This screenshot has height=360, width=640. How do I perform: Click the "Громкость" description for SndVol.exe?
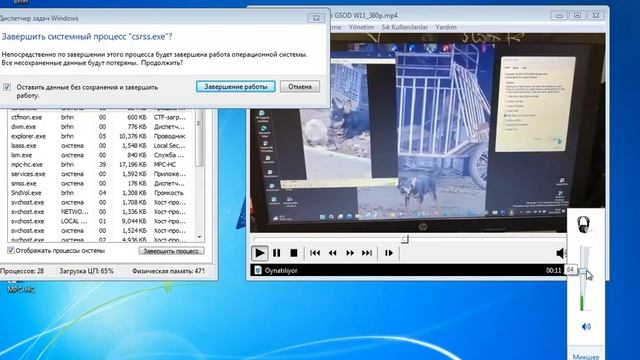169,193
